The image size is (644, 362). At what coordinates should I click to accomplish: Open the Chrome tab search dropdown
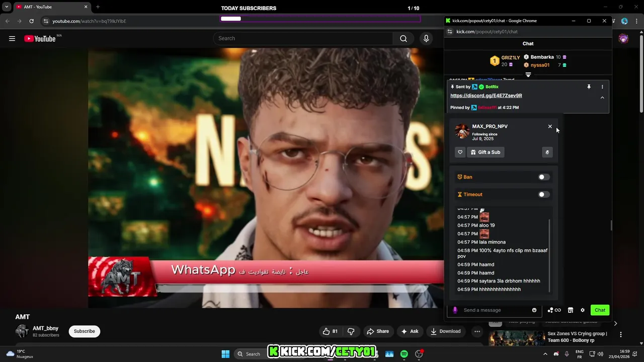(x=7, y=7)
